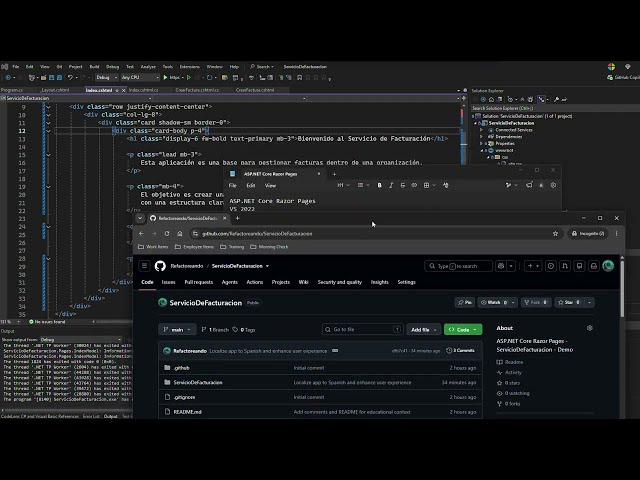Viewport: 640px width, 480px height.
Task: Open .github folder in repository list
Action: 182,368
